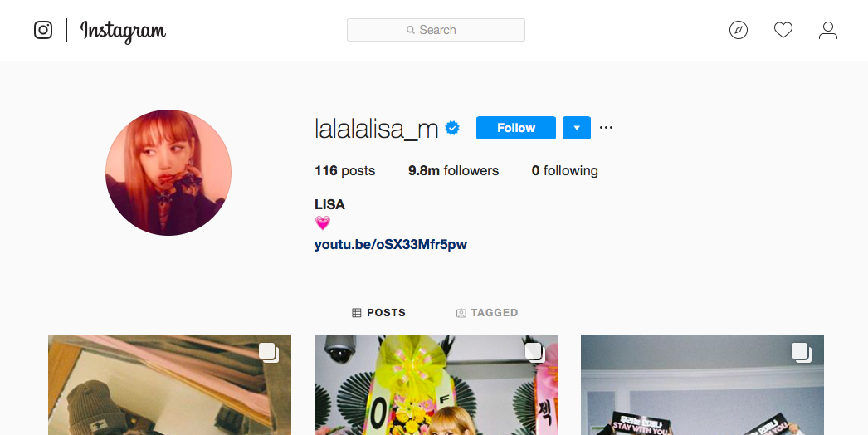868x435 pixels.
Task: Follow the lalalalisa_m account
Action: (x=516, y=128)
